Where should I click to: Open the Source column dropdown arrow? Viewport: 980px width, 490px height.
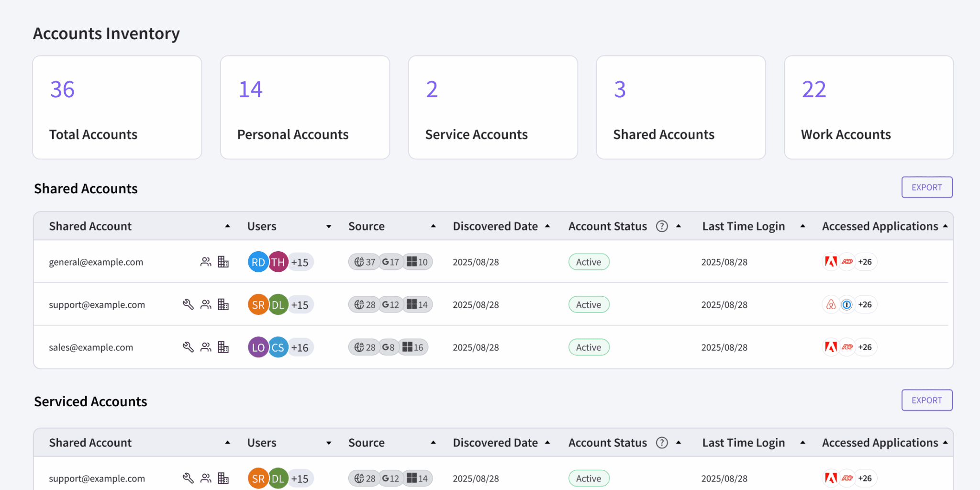point(434,226)
